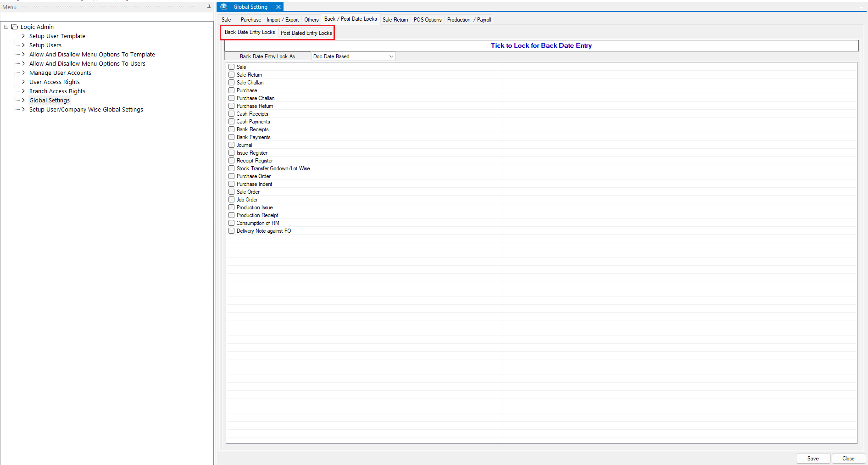Check the Delivery Note against PO box
The height and width of the screenshot is (465, 868).
(x=232, y=231)
